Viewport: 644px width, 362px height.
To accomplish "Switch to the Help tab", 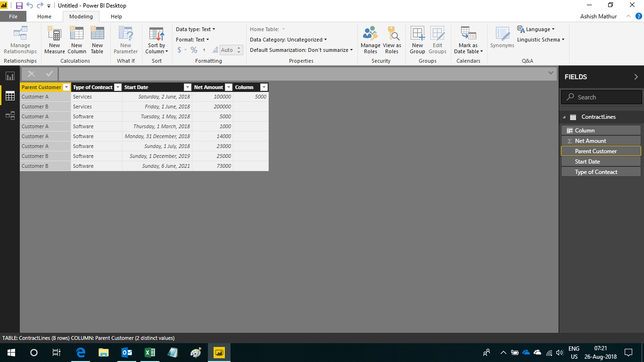I will pos(116,16).
